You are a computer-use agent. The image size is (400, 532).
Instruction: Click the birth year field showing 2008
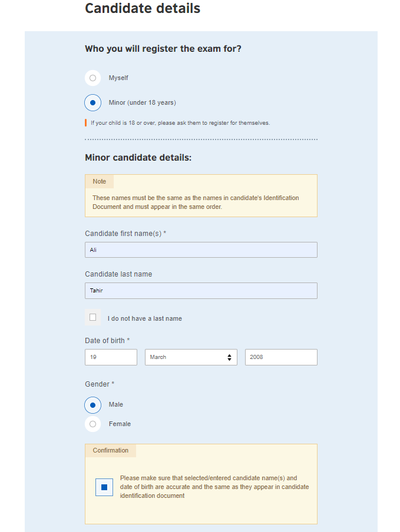point(280,357)
